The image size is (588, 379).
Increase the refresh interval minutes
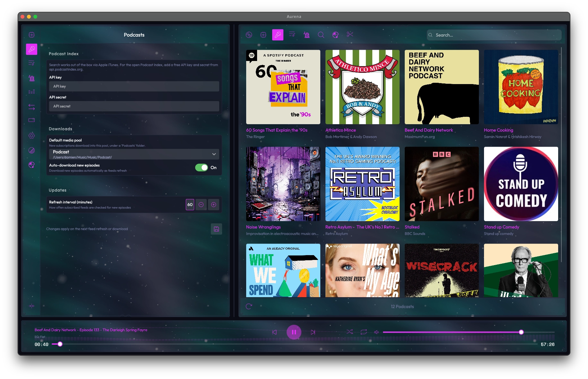coord(213,204)
